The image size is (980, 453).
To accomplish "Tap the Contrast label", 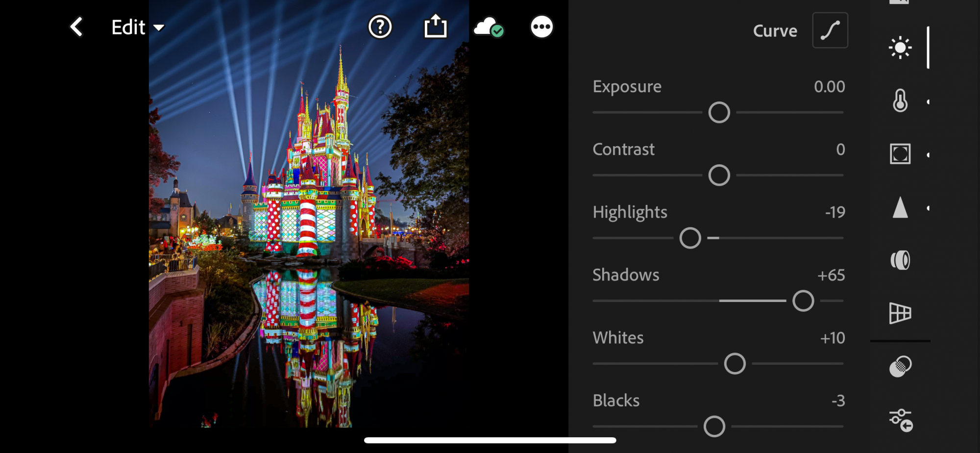I will 623,150.
